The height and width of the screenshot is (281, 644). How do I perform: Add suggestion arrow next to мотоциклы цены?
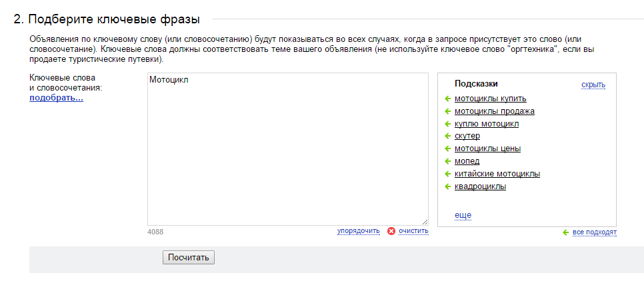(x=448, y=149)
